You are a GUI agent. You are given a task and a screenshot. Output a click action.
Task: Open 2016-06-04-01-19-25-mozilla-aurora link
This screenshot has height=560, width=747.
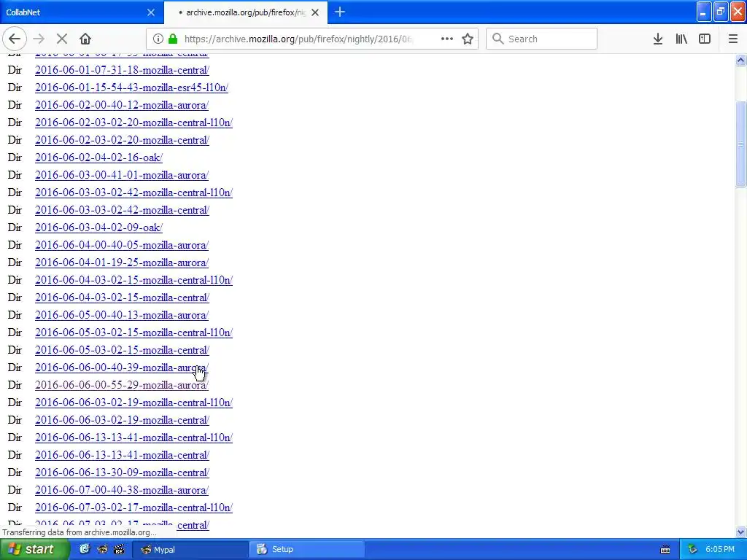click(x=122, y=262)
